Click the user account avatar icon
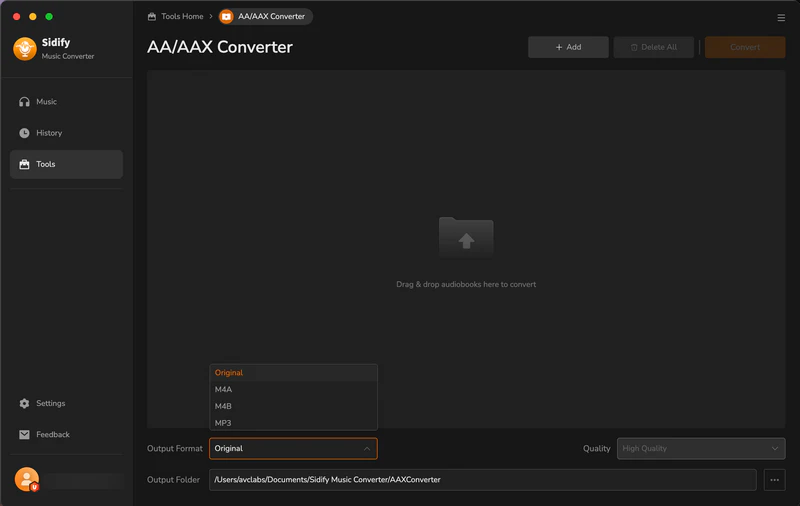The height and width of the screenshot is (506, 800). [27, 479]
